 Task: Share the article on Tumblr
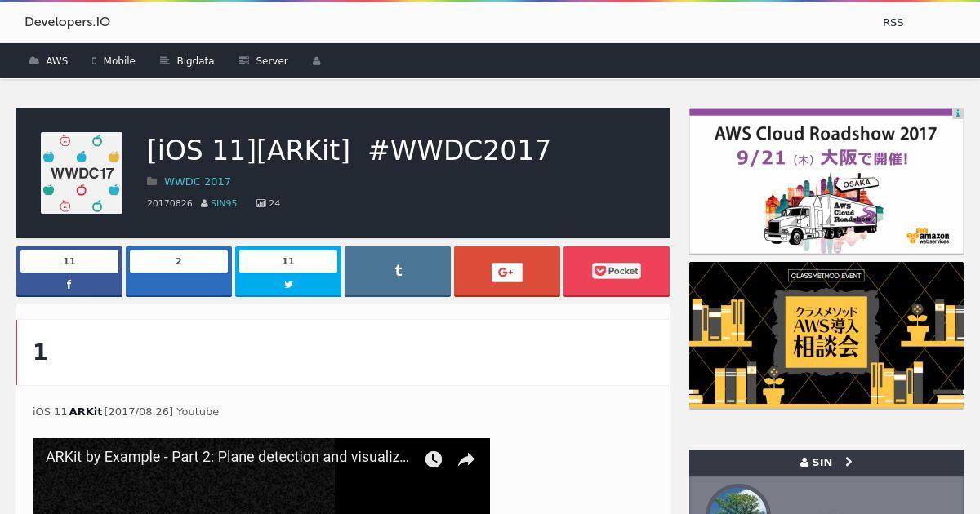coord(398,272)
